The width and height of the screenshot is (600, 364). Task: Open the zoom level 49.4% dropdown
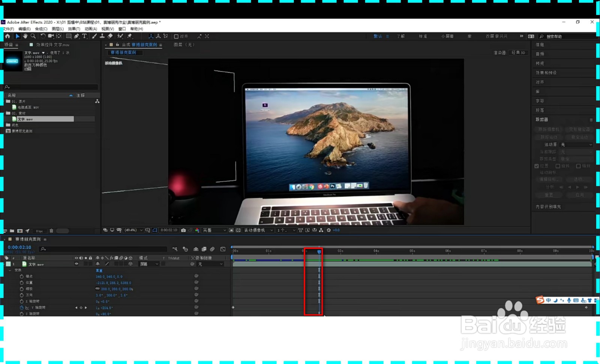click(x=133, y=230)
